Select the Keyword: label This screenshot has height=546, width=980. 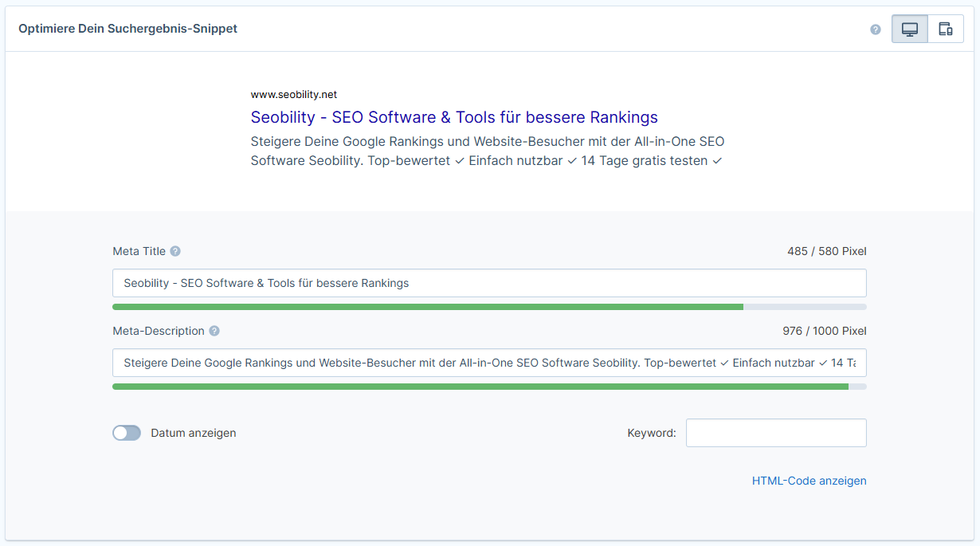point(652,433)
